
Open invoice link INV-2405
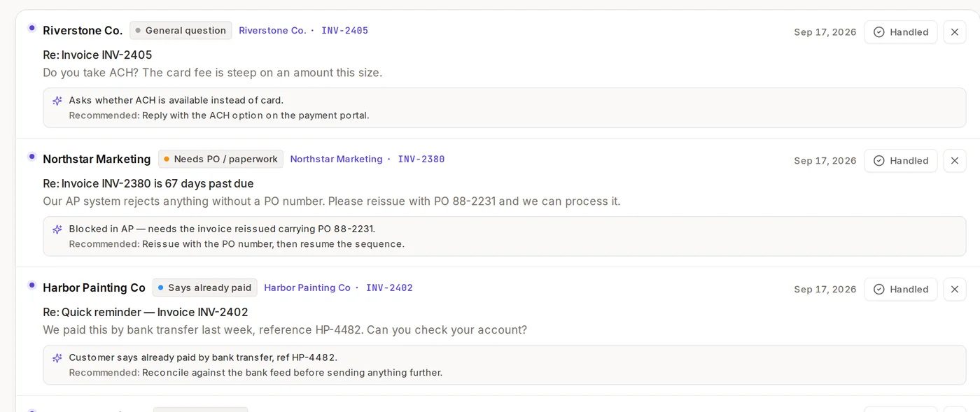[x=344, y=31]
